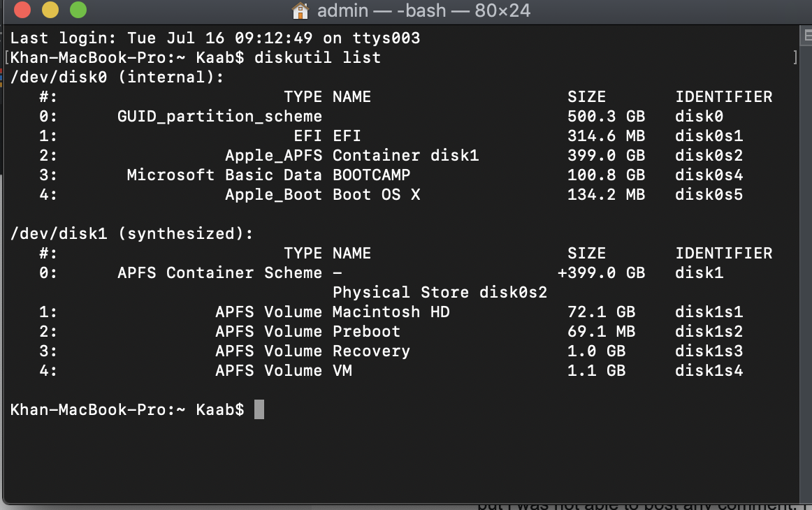This screenshot has width=812, height=510.
Task: Click the '/dev/disk0 (internal)' header line
Action: [x=117, y=77]
